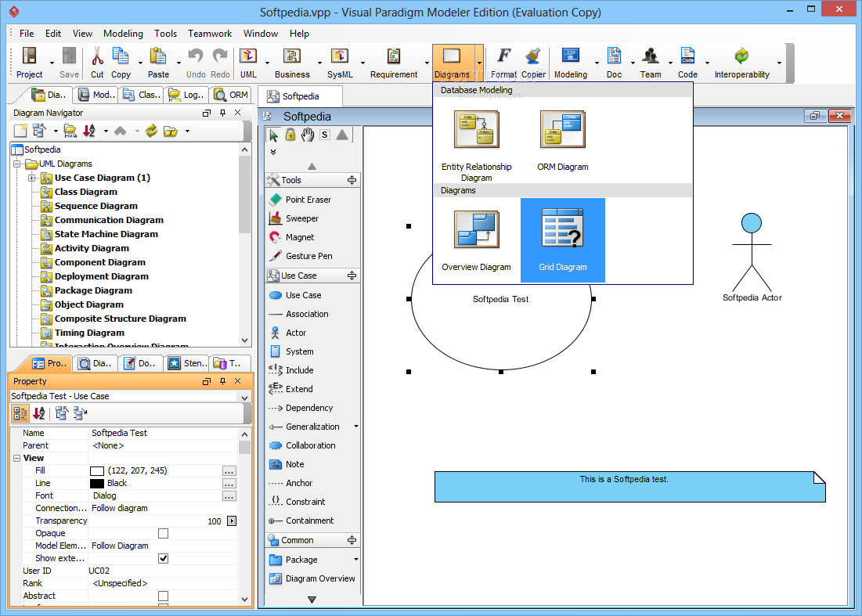Image resolution: width=862 pixels, height=616 pixels.
Task: Toggle the lock tool in palette
Action: point(290,135)
